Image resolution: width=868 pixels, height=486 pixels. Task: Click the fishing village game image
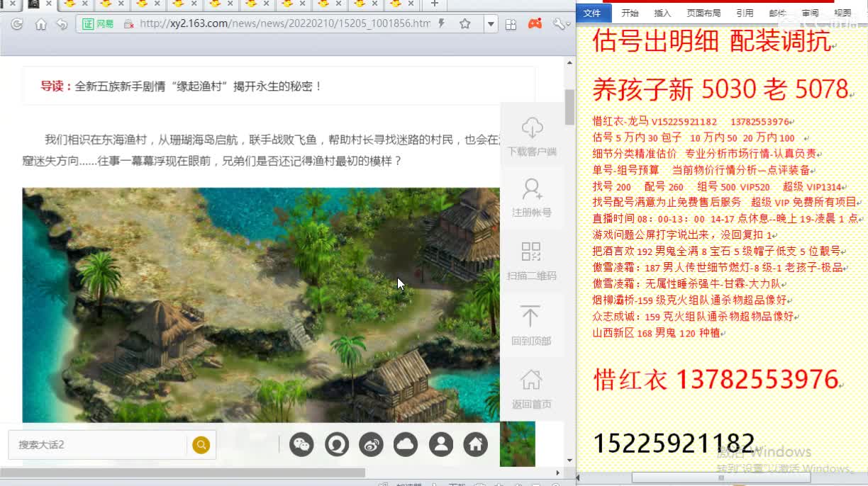261,305
